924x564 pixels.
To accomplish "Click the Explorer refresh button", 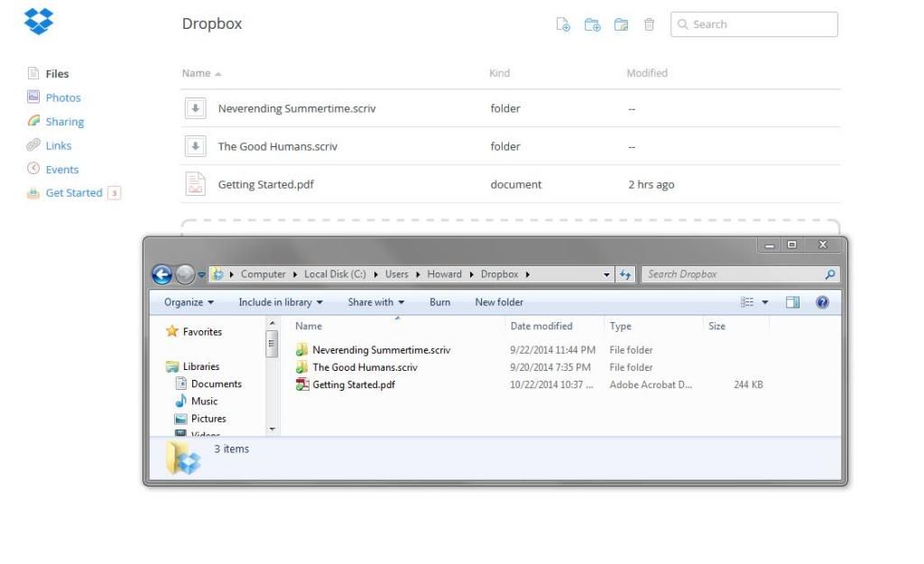I will (x=625, y=274).
